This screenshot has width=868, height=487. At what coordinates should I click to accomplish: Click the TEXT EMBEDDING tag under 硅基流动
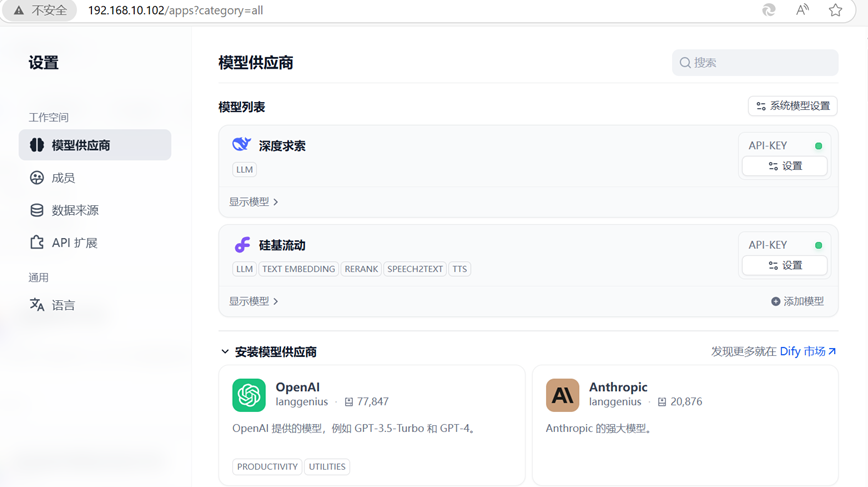pyautogui.click(x=298, y=269)
